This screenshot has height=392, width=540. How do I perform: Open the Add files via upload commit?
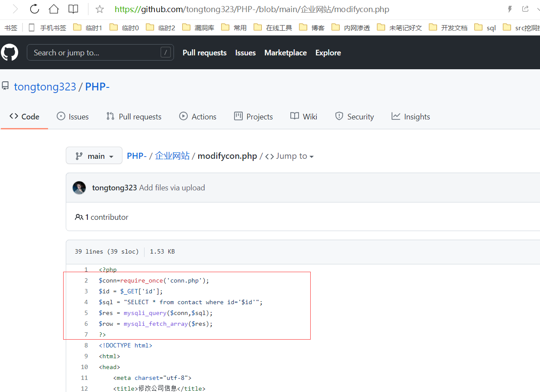point(172,188)
